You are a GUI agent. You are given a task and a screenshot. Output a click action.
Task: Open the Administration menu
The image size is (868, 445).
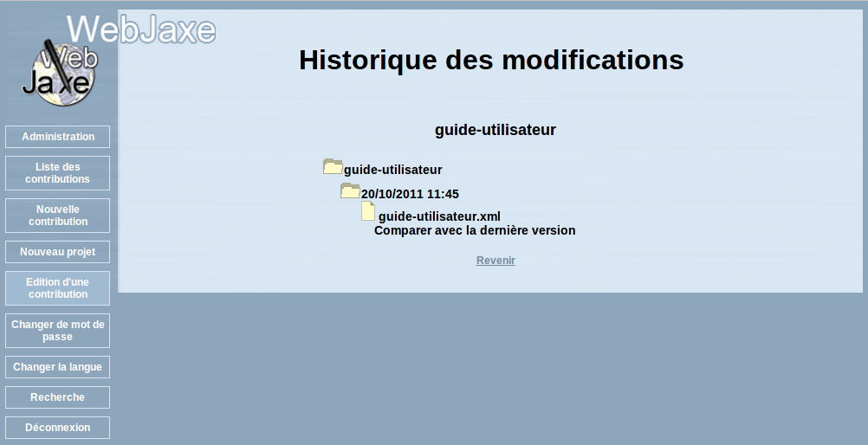tap(58, 137)
